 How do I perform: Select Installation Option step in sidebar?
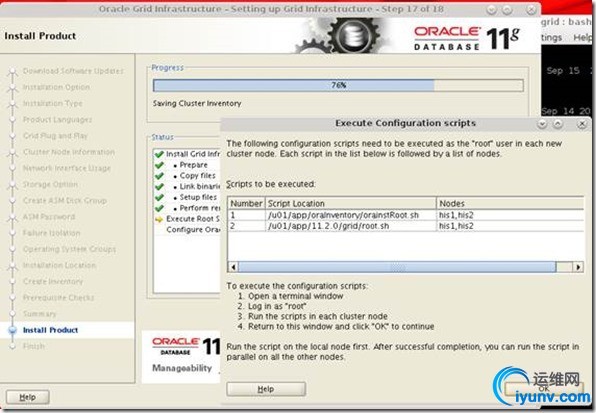pyautogui.click(x=56, y=87)
